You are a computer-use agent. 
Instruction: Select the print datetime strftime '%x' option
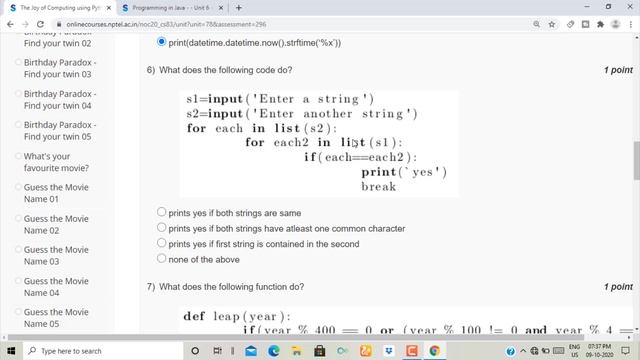(161, 42)
